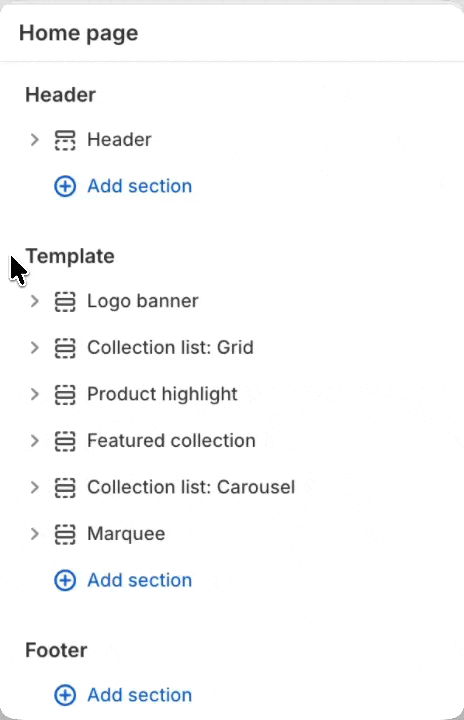Click the Featured collection section icon
This screenshot has height=720, width=464.
(x=65, y=441)
